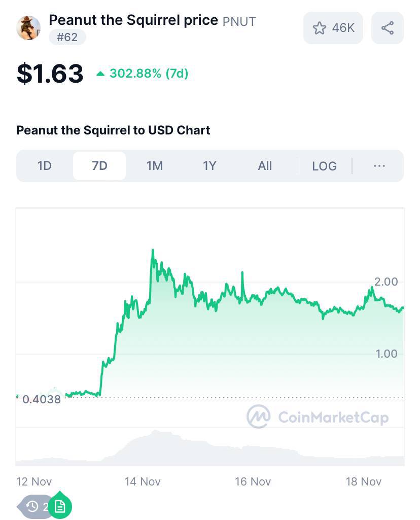The height and width of the screenshot is (520, 420).
Task: Toggle the LOG scale option
Action: click(x=324, y=166)
